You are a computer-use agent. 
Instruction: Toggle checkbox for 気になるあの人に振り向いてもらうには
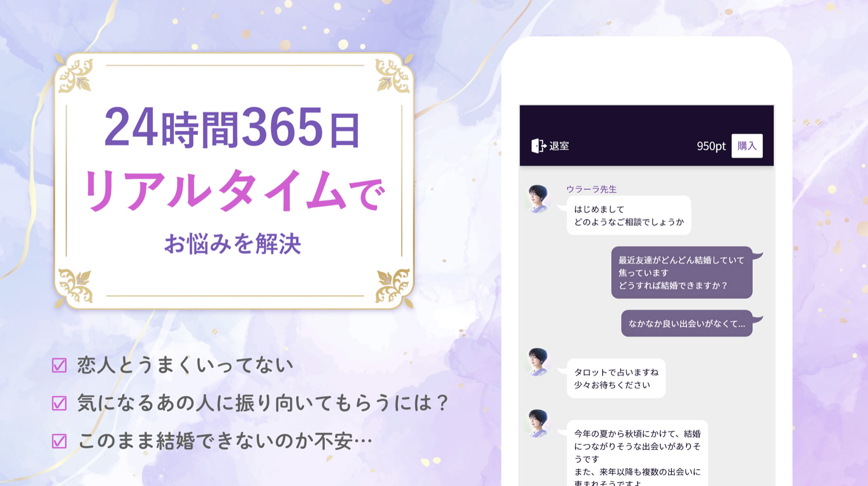coord(59,403)
